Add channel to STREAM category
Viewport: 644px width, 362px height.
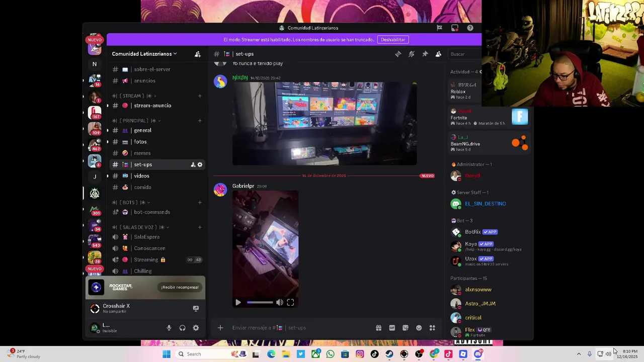coord(200,96)
